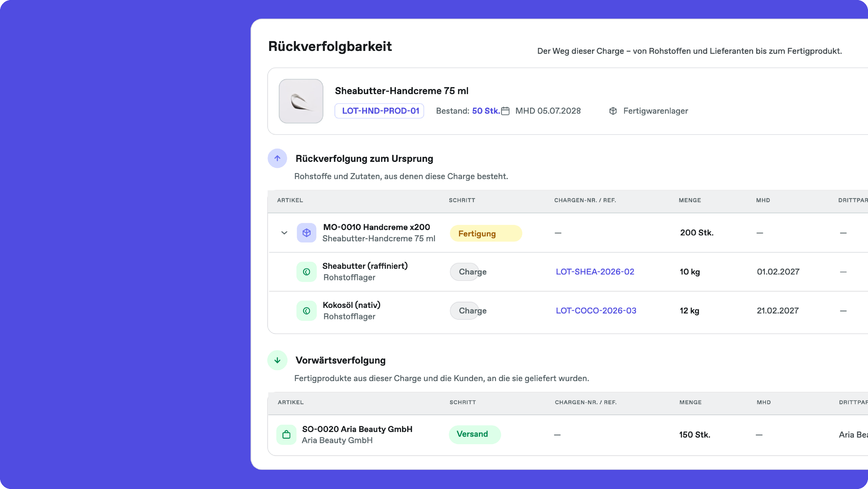Click the Kokosöl (nativ) material icon

coord(307,311)
